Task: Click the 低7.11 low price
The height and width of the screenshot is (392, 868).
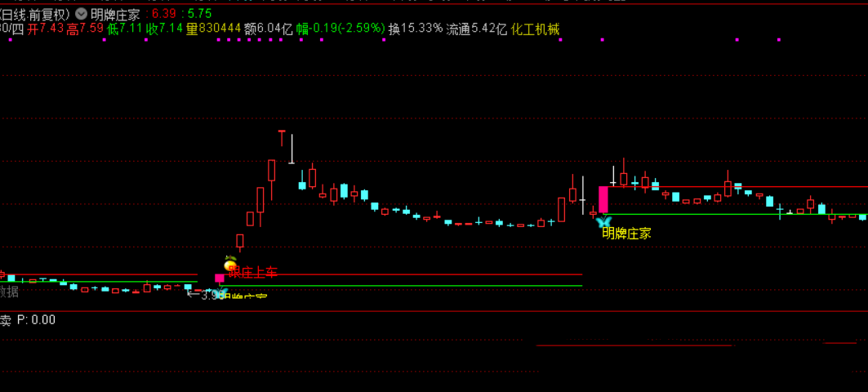Action: [x=125, y=29]
